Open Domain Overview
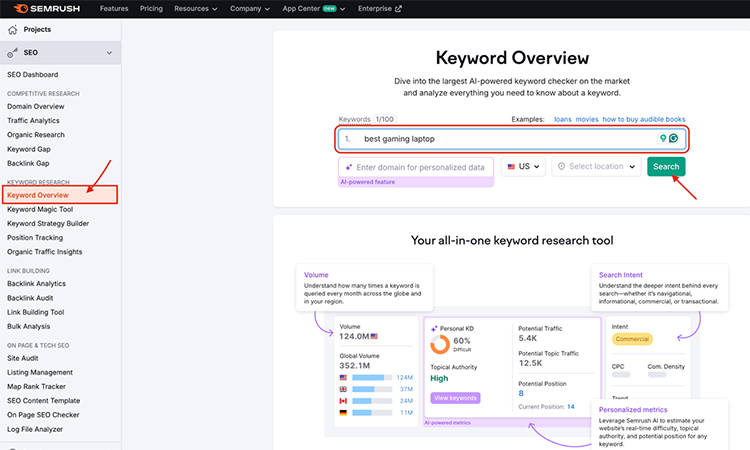The image size is (750, 450). (x=35, y=107)
